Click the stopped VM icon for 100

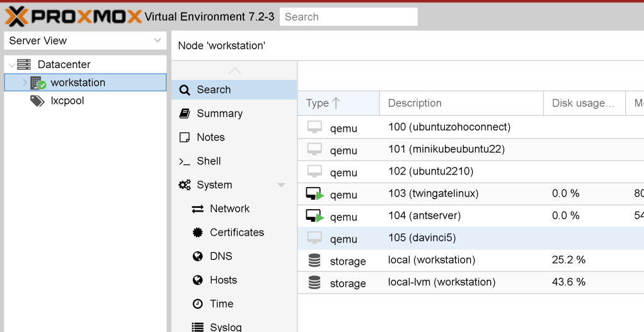314,127
